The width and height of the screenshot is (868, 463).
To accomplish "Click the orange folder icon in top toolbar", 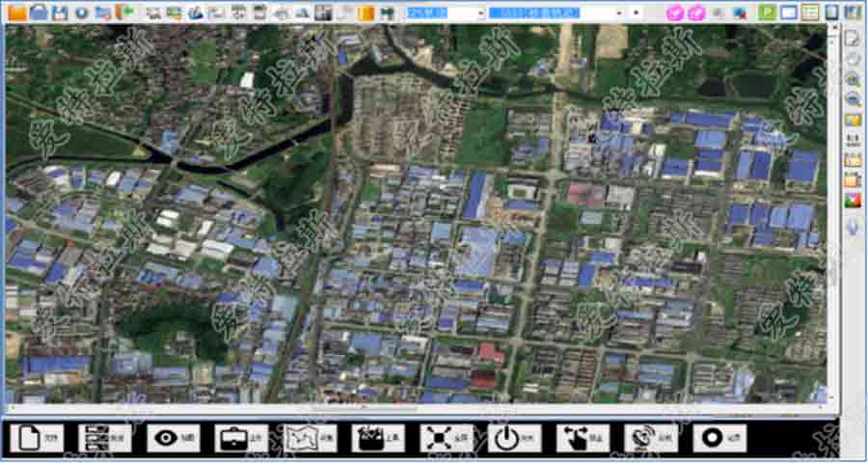I will click(x=17, y=13).
